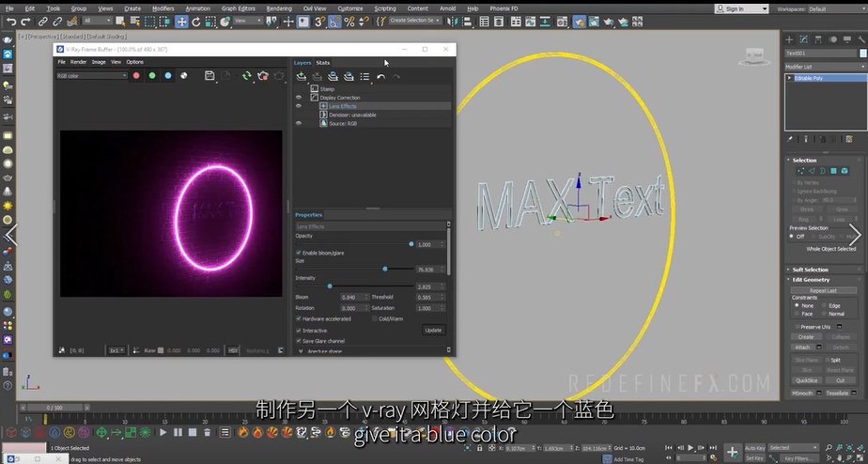Select the Face constraint radio button

[797, 314]
